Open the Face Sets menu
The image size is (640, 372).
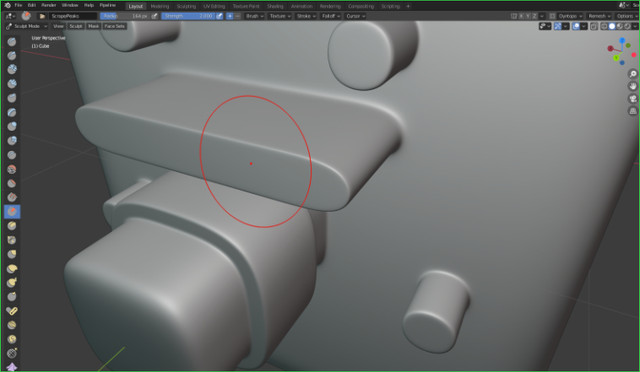pyautogui.click(x=114, y=26)
